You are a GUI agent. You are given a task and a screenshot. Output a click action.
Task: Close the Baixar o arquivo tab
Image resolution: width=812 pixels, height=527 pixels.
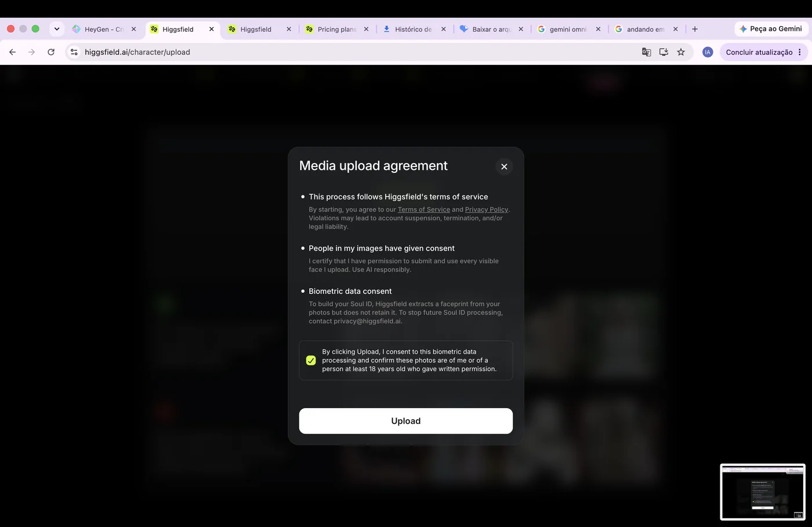pos(521,29)
